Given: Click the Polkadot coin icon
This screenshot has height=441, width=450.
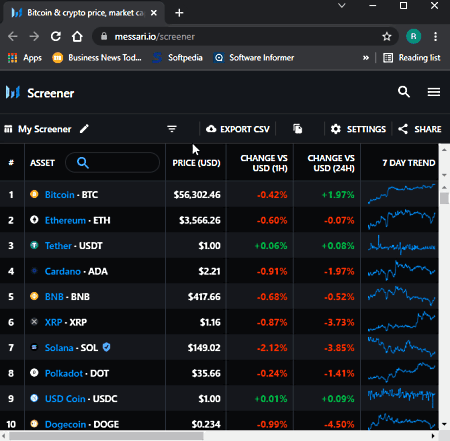Looking at the screenshot, I should 34,373.
